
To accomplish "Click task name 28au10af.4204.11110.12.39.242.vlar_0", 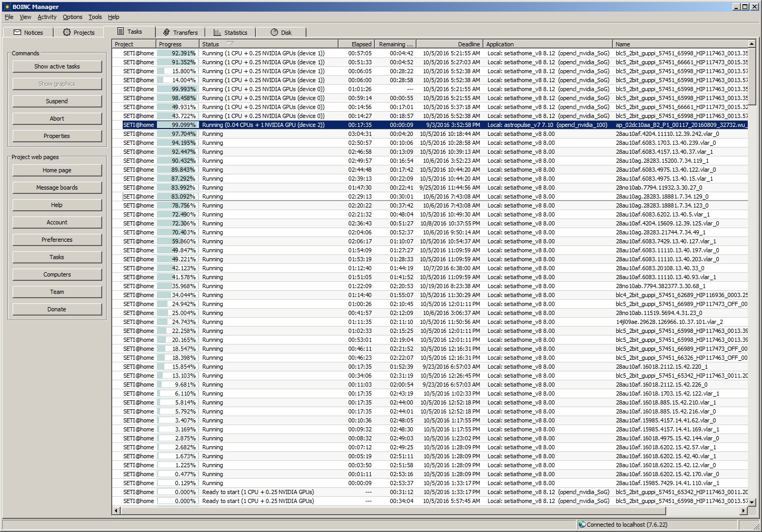I will coord(667,134).
